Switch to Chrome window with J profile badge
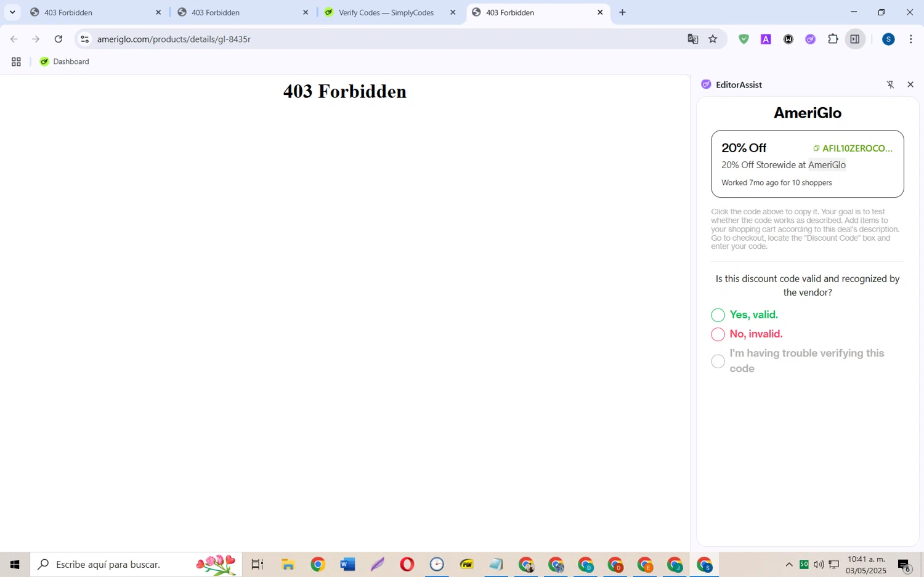 coord(675,564)
